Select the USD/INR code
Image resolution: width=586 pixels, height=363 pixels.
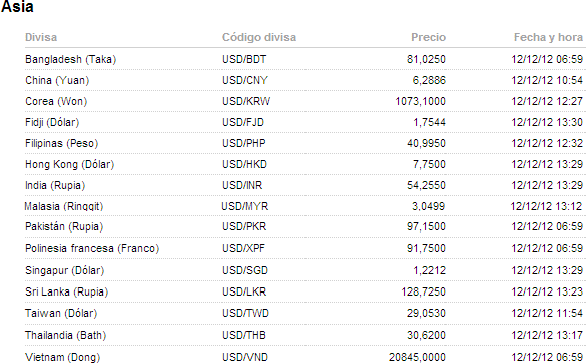tap(242, 185)
